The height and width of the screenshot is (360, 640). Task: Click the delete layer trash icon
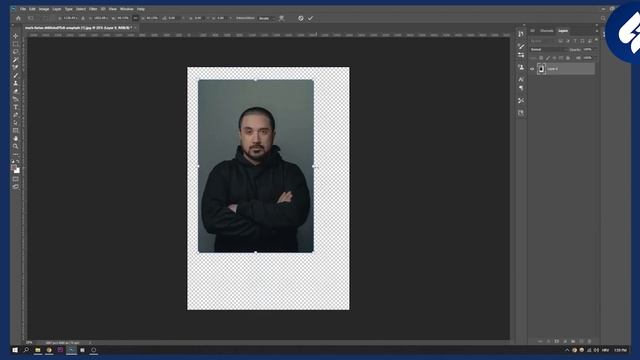[x=589, y=341]
